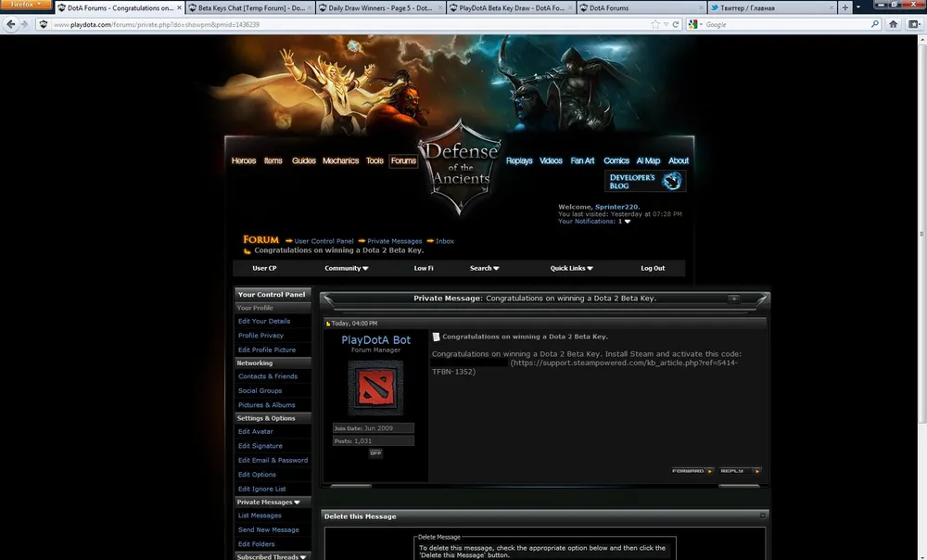Open the Tools menu item
Viewport: 927px width, 560px height.
tap(375, 160)
